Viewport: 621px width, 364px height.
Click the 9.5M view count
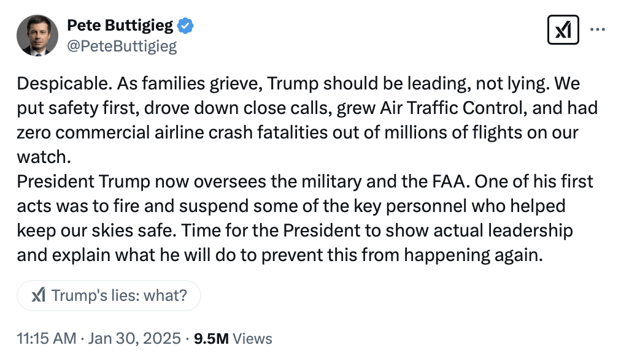(x=212, y=338)
